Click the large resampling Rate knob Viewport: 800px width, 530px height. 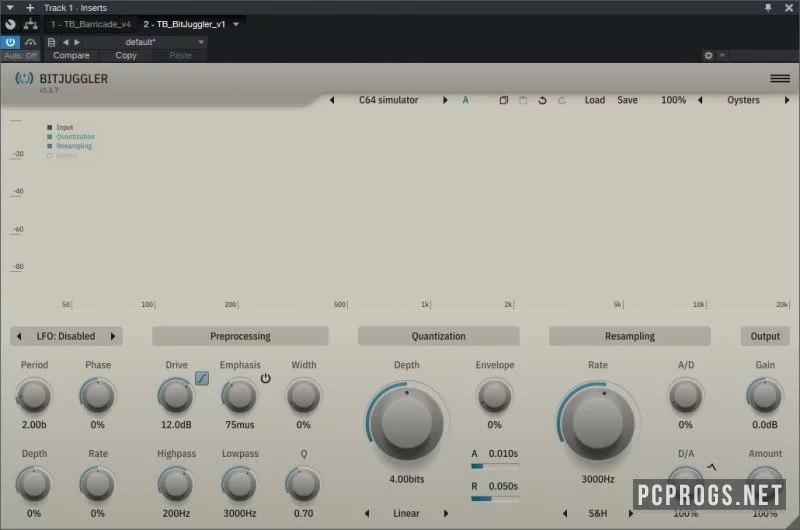pos(597,423)
